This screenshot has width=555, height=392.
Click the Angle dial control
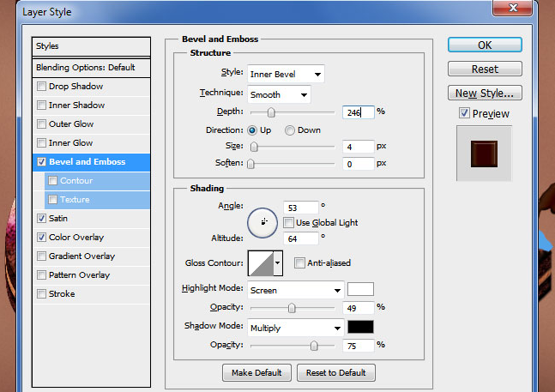262,222
